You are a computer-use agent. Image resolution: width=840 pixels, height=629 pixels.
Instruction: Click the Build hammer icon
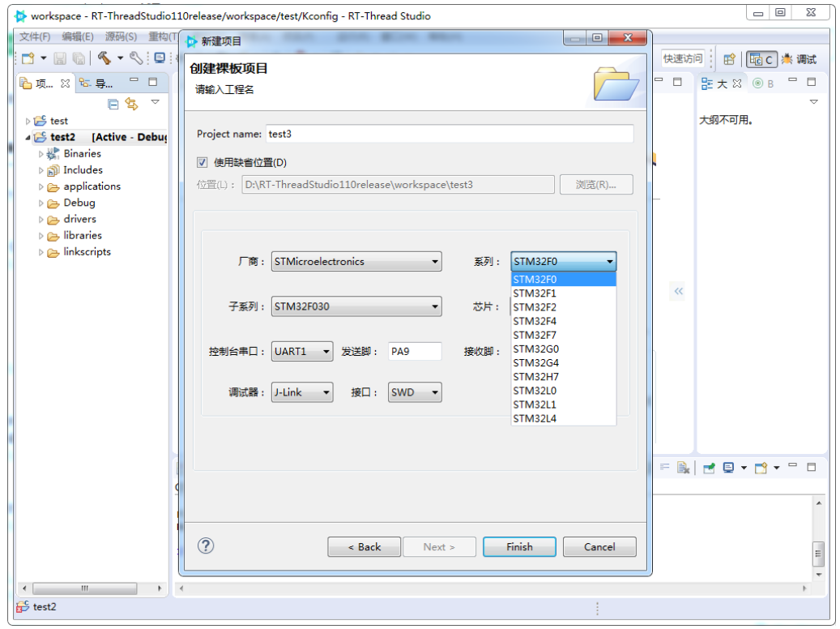coord(104,58)
